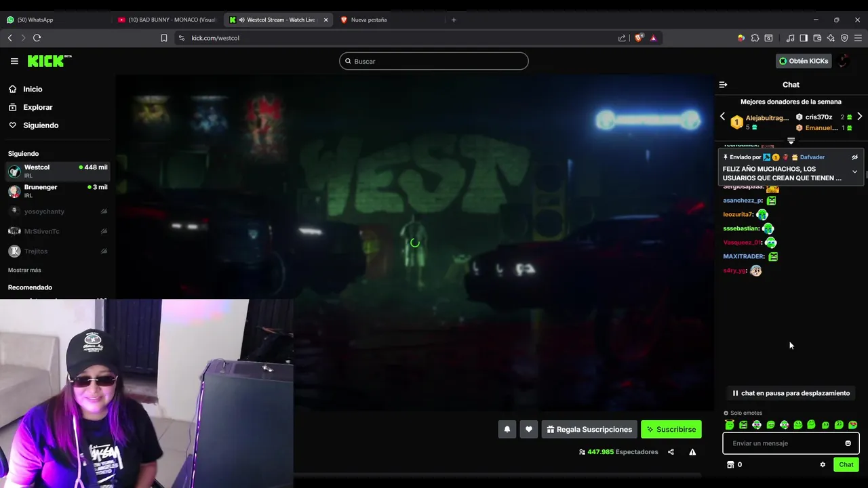Open Siguiendo in sidebar
Viewport: 868px width, 488px height.
33,125
